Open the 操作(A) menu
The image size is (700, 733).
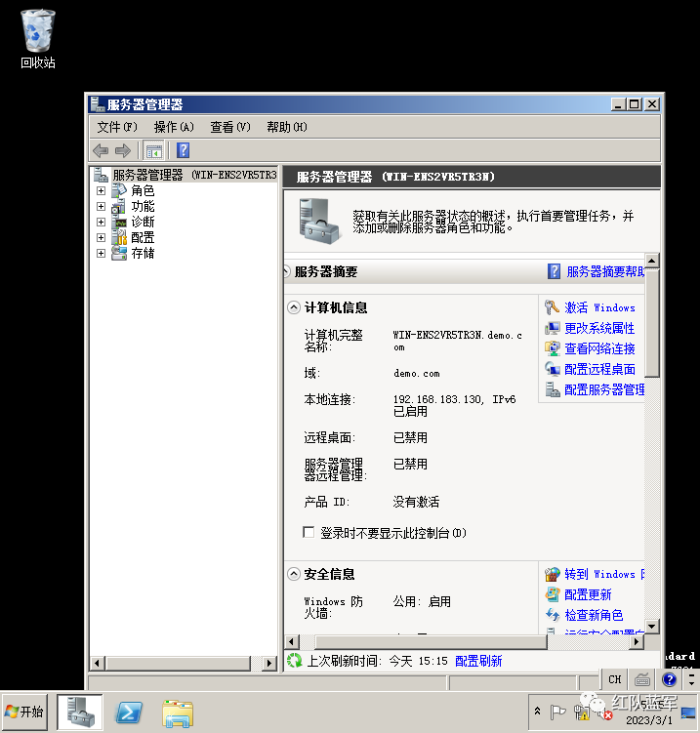[174, 127]
